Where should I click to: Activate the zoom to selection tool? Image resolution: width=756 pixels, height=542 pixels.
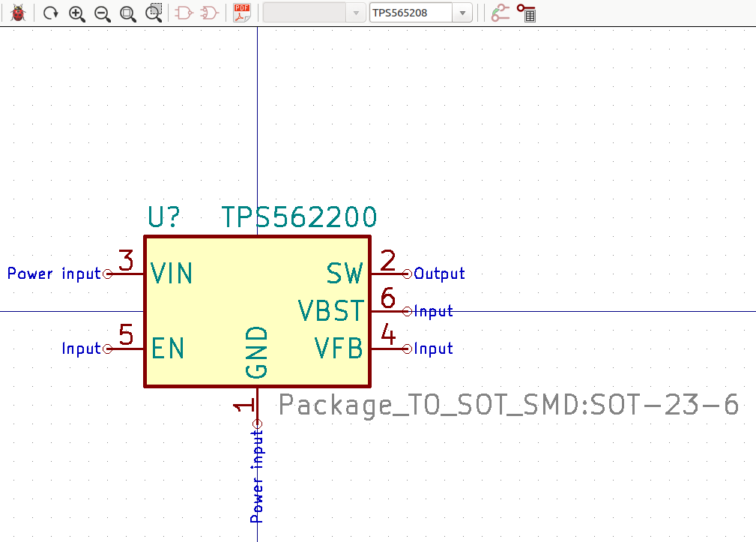[154, 12]
